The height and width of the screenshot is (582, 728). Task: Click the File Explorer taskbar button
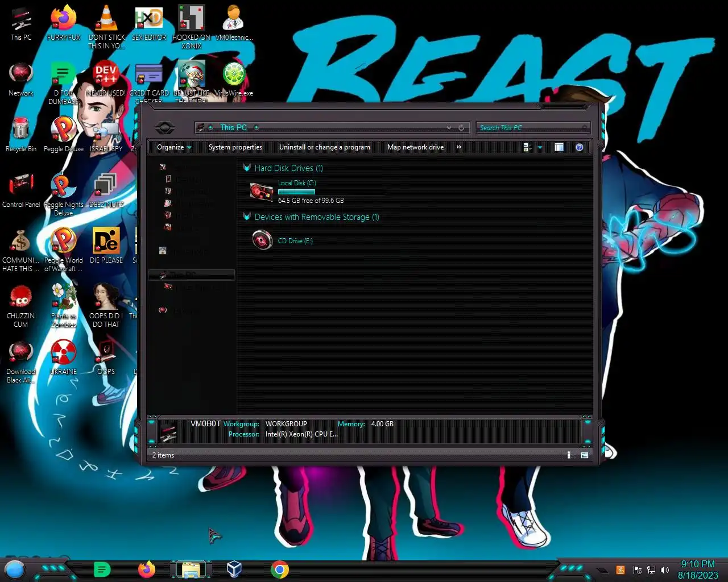point(191,569)
